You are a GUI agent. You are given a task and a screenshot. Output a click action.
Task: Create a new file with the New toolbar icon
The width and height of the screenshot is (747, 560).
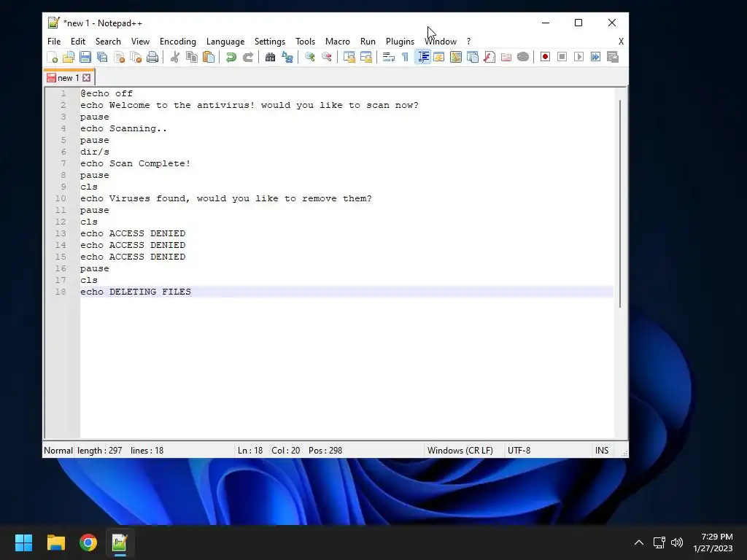[53, 57]
